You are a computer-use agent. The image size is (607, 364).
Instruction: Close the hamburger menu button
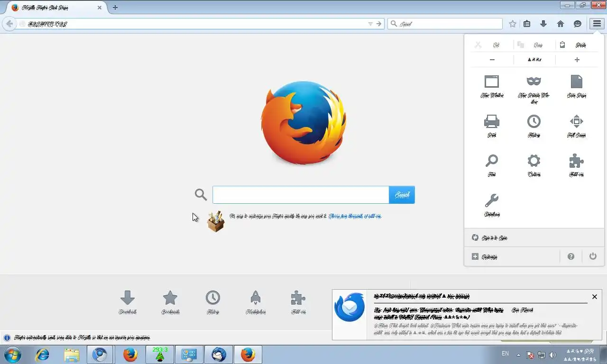click(597, 24)
